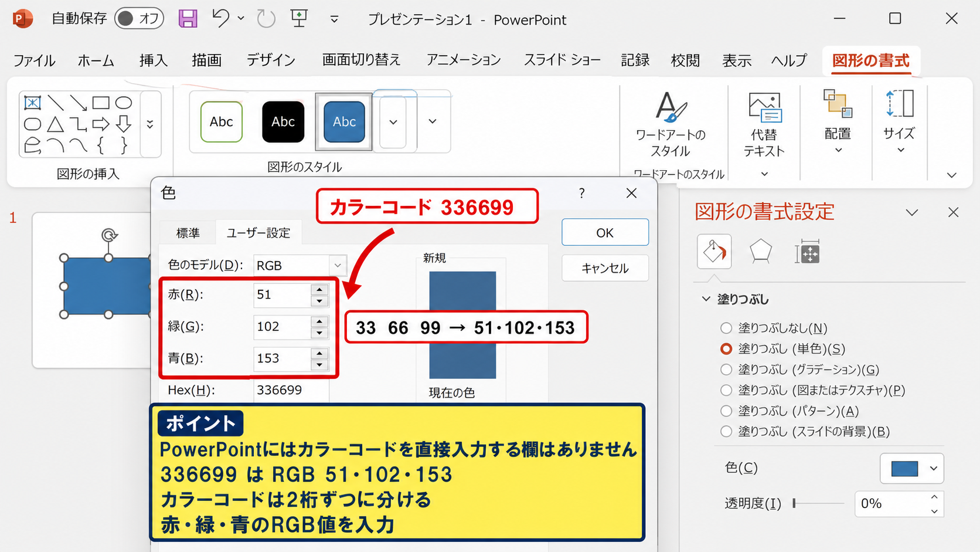The image size is (980, 552).
Task: Select the text box shape icon
Action: pyautogui.click(x=32, y=103)
